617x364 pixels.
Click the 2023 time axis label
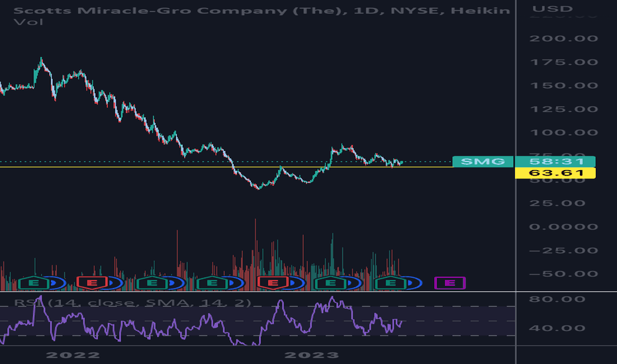(x=312, y=355)
